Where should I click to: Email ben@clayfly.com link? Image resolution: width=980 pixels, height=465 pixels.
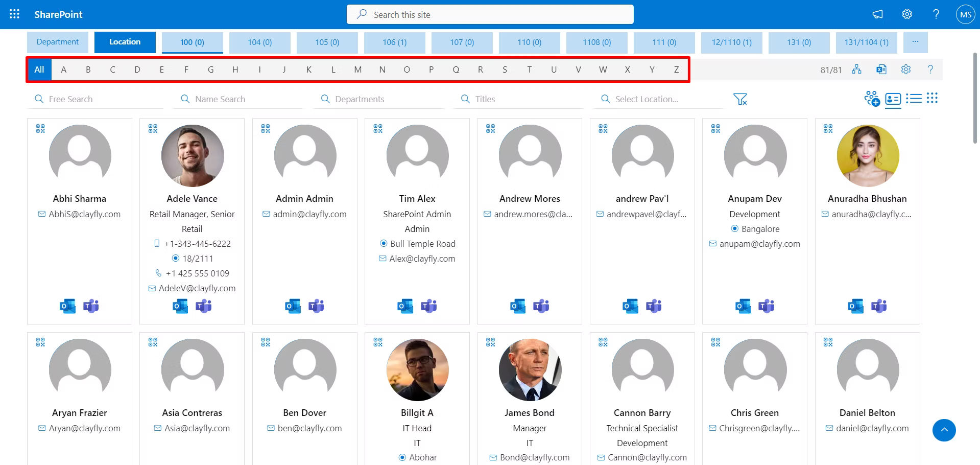309,428
